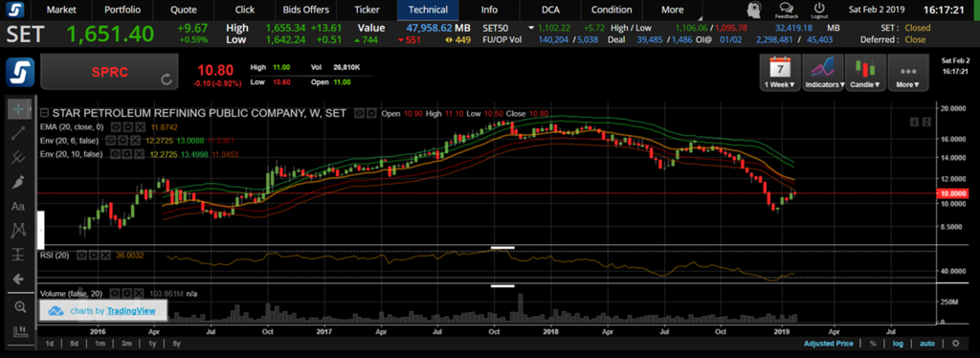Open main chart series settings gear
Viewport: 980px width, 358px height.
371,114
